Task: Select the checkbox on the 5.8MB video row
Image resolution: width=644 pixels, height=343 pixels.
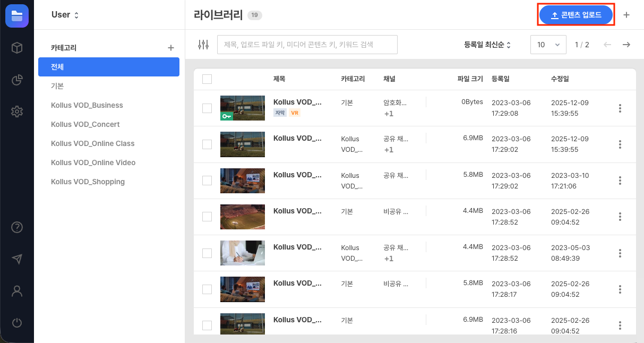Action: point(207,181)
